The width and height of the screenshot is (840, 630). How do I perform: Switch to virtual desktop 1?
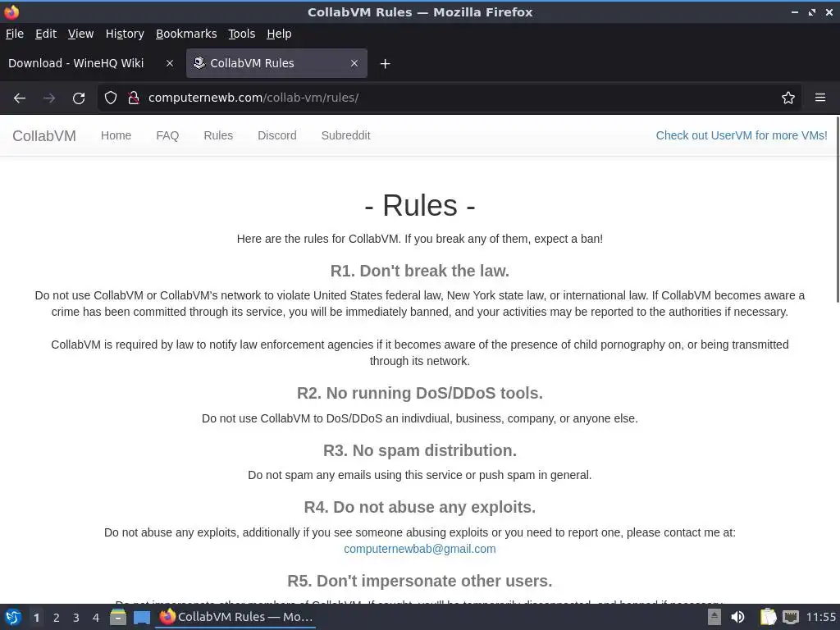[x=36, y=617]
